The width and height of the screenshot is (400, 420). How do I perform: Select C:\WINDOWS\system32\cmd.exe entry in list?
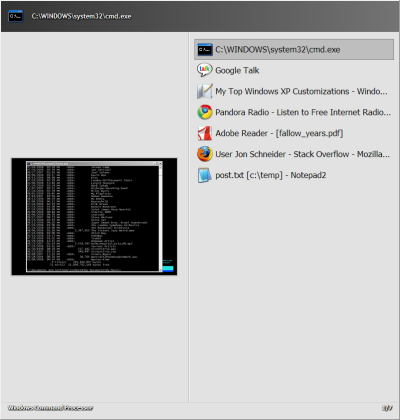click(294, 50)
